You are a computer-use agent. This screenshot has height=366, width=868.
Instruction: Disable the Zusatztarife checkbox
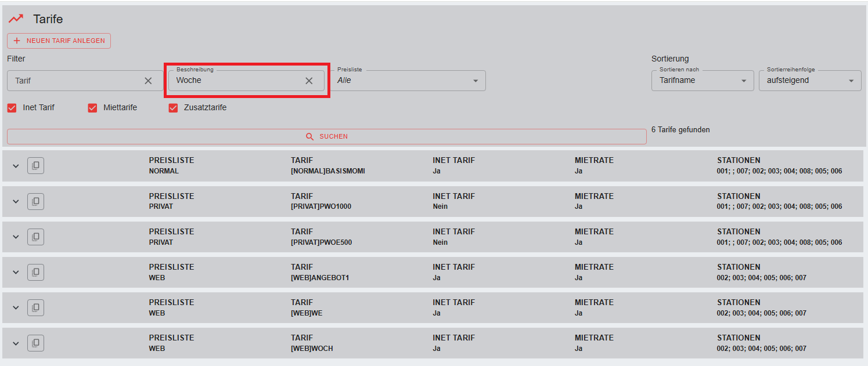[173, 108]
